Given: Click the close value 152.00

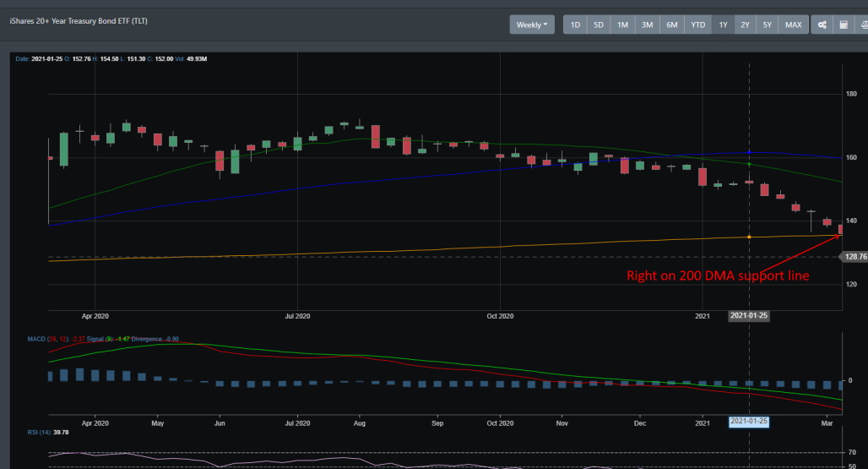Looking at the screenshot, I should [x=164, y=58].
